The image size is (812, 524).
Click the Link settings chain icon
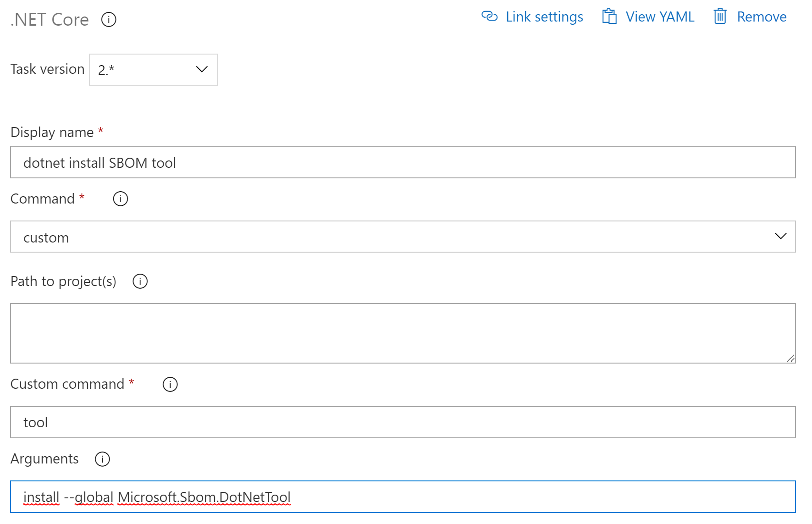click(489, 17)
